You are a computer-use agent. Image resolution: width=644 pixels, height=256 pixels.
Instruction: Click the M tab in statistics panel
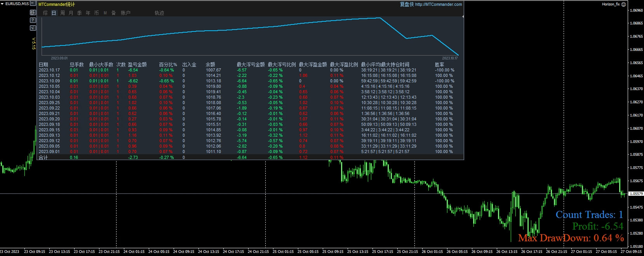105,13
